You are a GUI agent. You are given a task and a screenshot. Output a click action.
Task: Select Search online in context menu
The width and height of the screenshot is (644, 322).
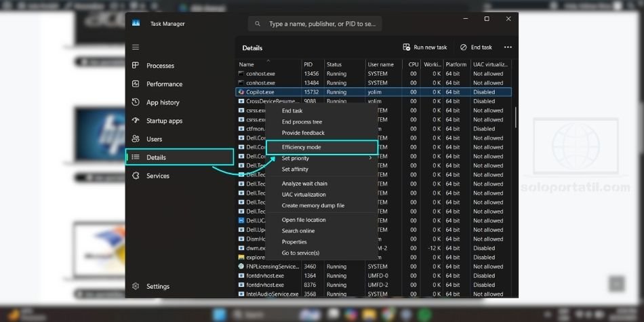(298, 230)
